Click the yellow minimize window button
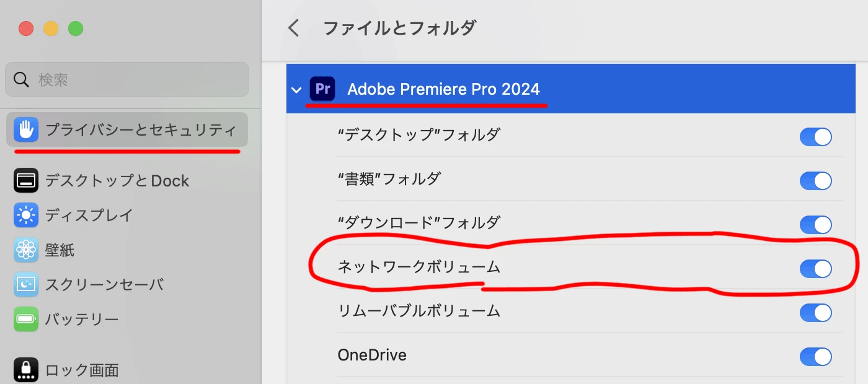 (x=51, y=28)
